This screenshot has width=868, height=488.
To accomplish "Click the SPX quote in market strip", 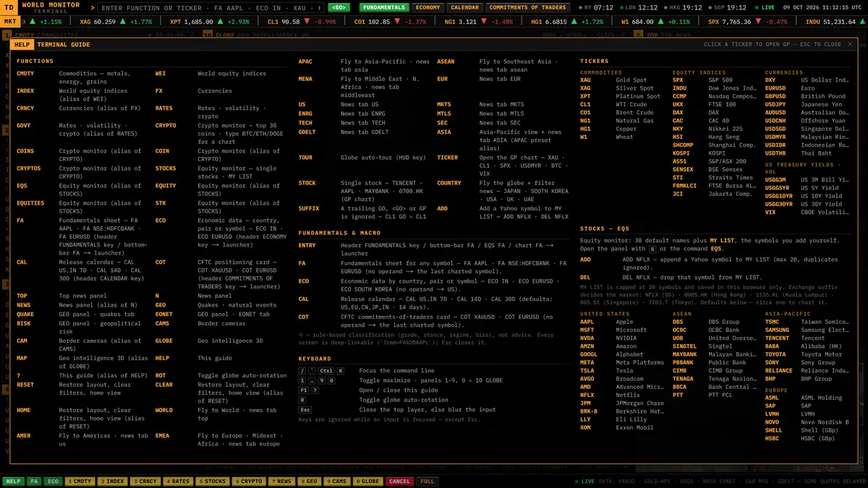I will (748, 22).
